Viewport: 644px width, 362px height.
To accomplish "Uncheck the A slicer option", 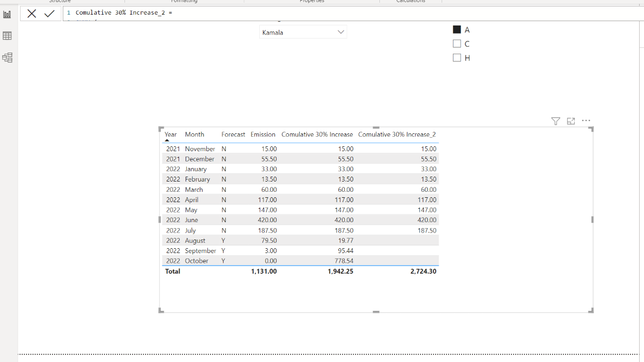I will (x=457, y=30).
